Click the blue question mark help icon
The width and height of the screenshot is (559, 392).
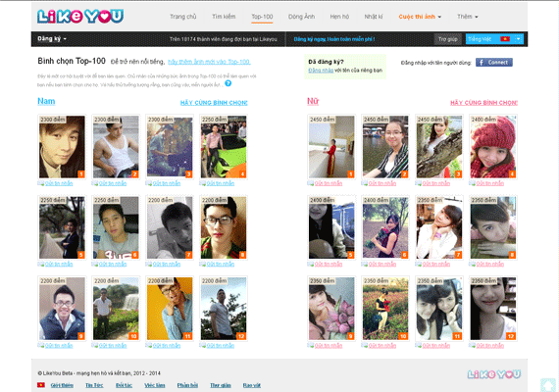coord(229,83)
